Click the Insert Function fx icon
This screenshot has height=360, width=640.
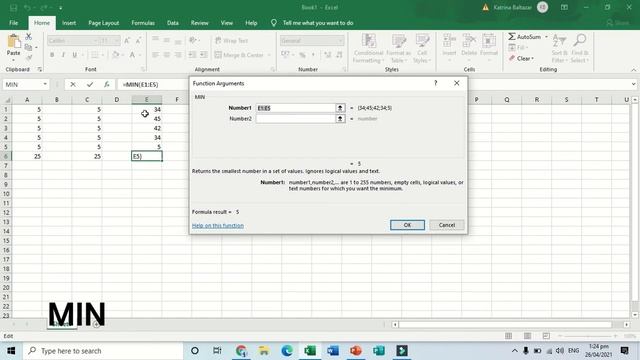(x=107, y=84)
